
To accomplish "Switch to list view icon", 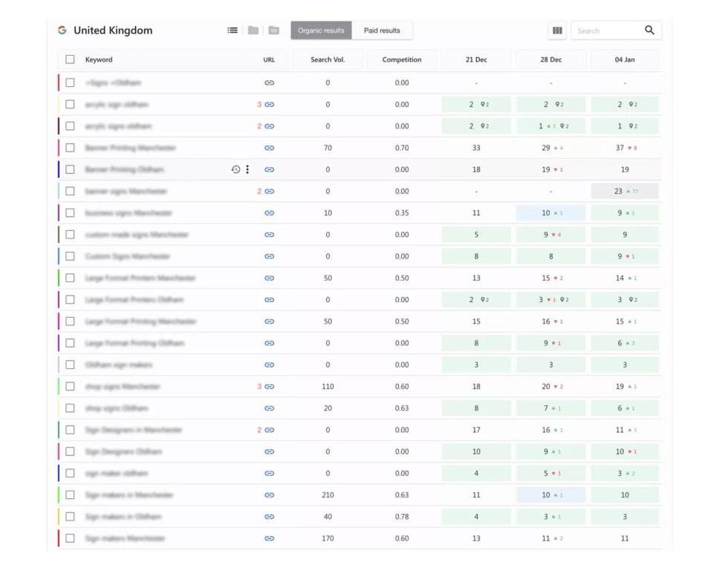I will click(233, 30).
